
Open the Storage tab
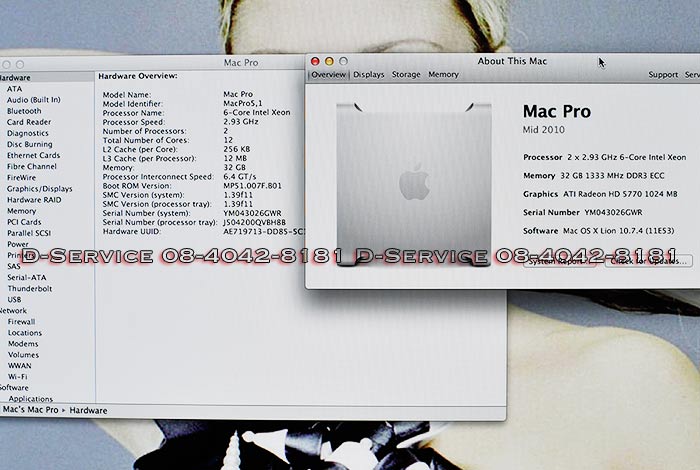[406, 75]
